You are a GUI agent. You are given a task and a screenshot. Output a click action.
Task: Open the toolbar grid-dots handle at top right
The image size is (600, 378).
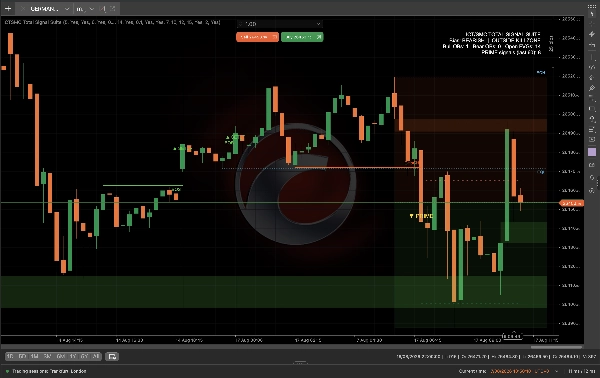click(x=592, y=7)
